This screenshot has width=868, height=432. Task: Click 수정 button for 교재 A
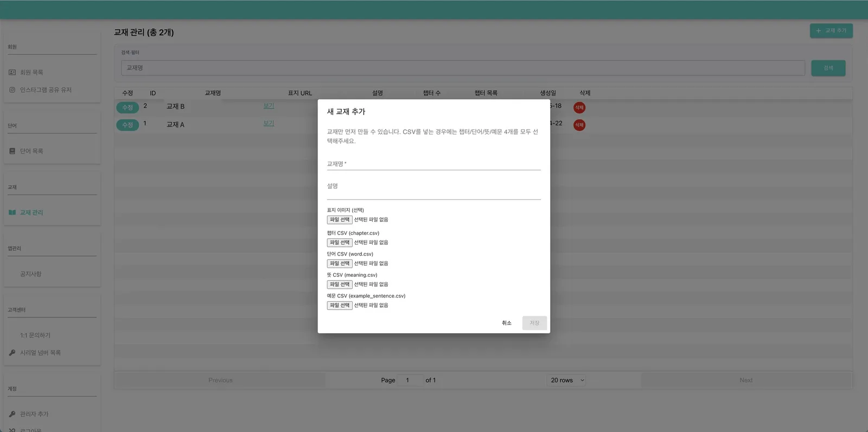tap(127, 125)
